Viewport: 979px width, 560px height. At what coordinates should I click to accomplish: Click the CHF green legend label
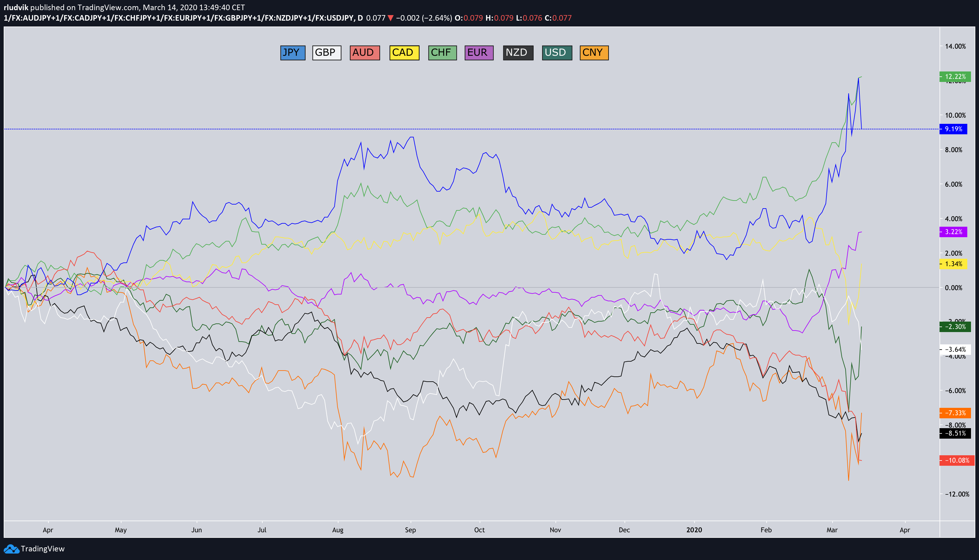(x=442, y=53)
